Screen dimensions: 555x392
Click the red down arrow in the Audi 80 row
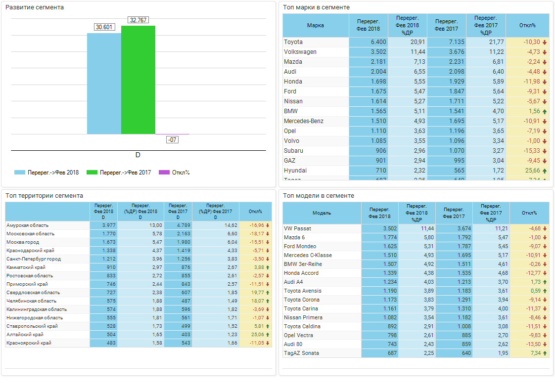(x=545, y=345)
